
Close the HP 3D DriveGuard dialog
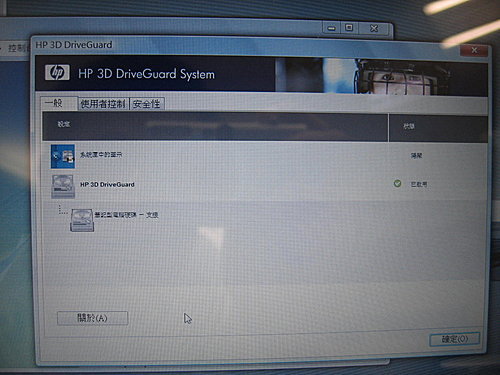[x=474, y=51]
